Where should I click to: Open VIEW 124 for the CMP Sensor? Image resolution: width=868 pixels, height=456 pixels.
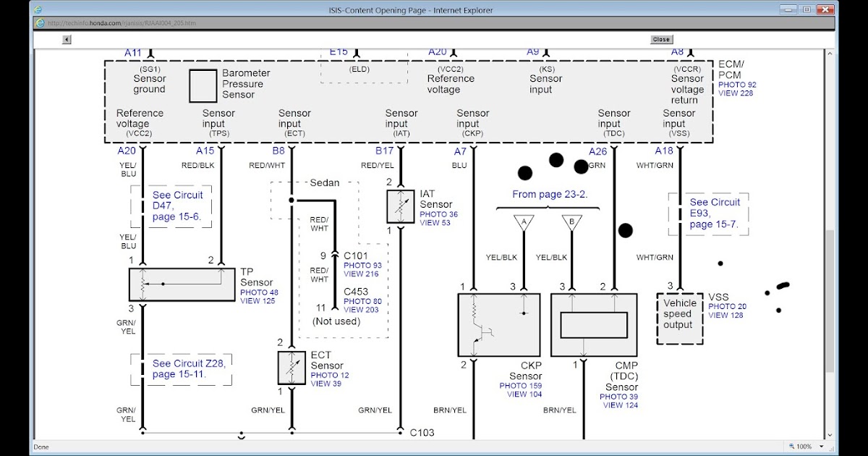[621, 405]
